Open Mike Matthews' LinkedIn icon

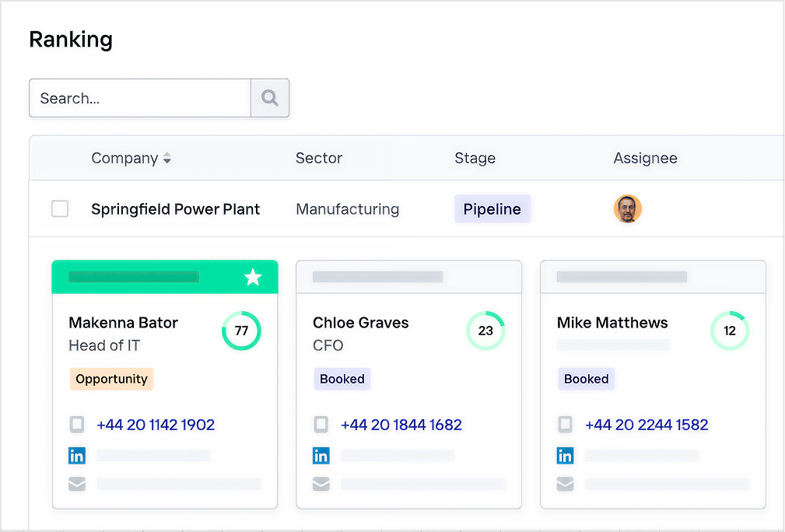pos(566,456)
